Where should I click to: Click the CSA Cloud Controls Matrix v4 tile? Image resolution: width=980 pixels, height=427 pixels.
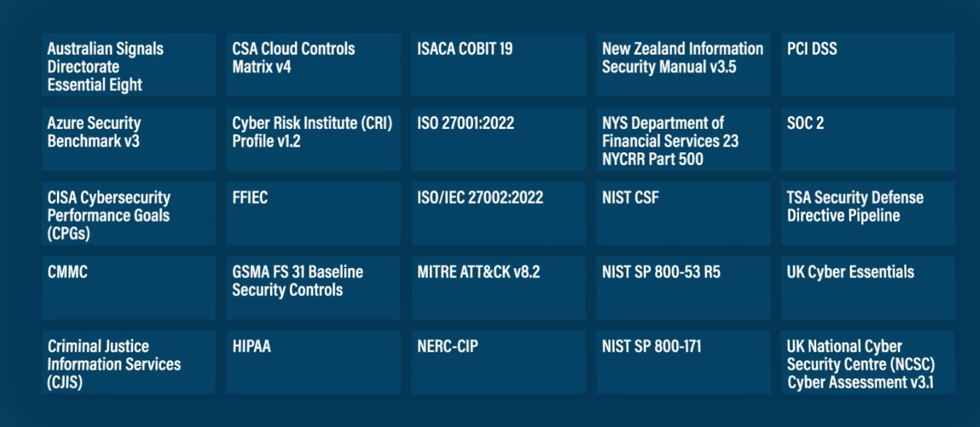(x=313, y=65)
